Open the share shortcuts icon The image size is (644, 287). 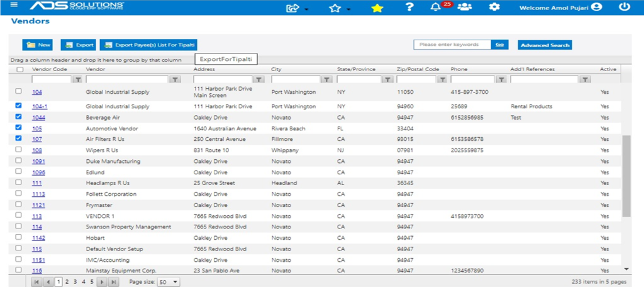tap(292, 8)
